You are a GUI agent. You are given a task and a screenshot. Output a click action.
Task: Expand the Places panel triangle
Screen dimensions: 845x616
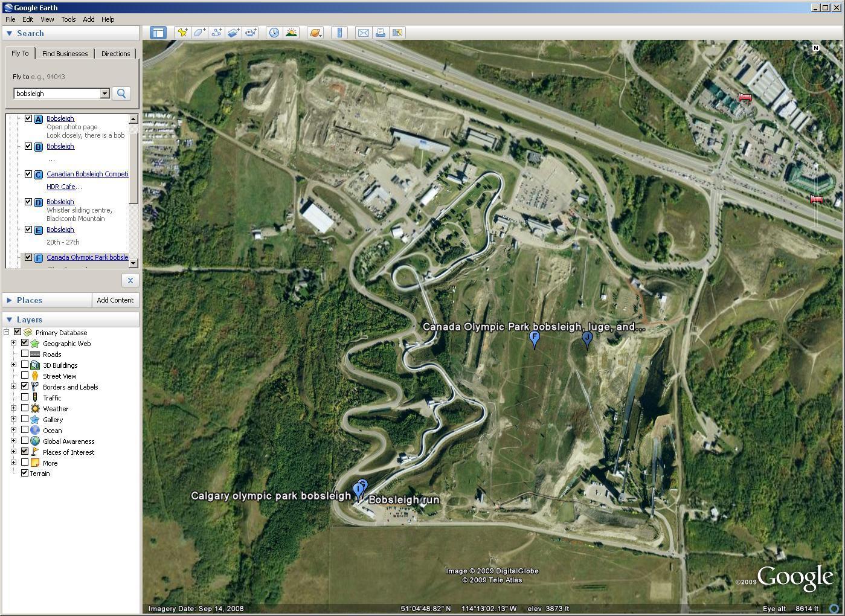click(x=9, y=300)
